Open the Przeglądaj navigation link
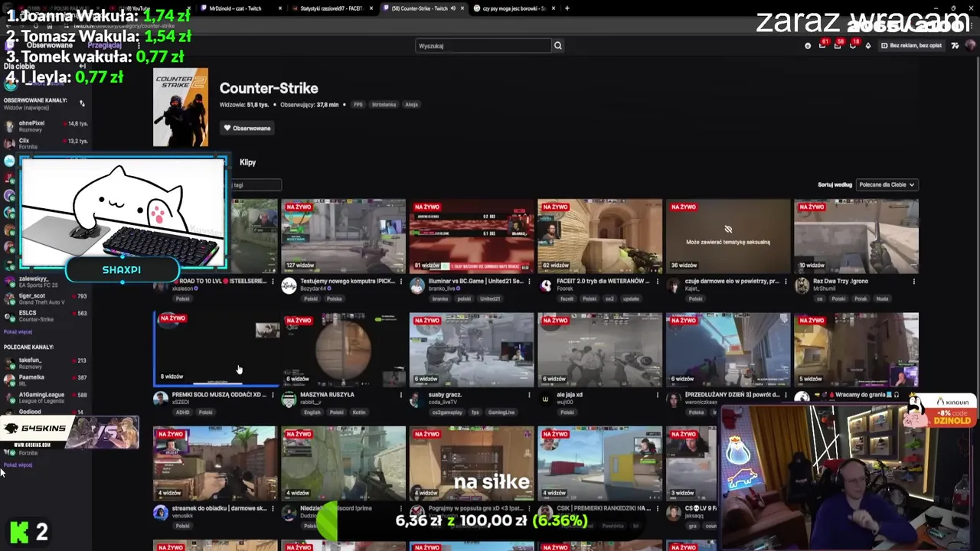The image size is (980, 551). pyautogui.click(x=104, y=46)
